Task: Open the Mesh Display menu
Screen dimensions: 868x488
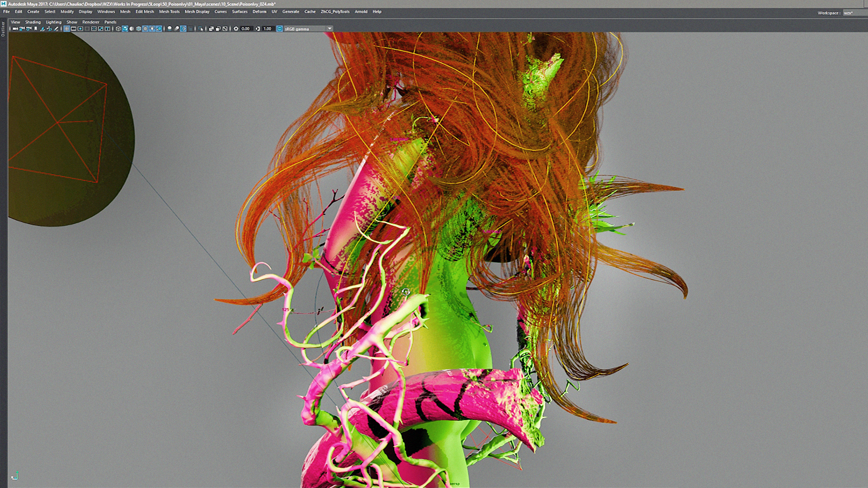Action: (x=197, y=12)
